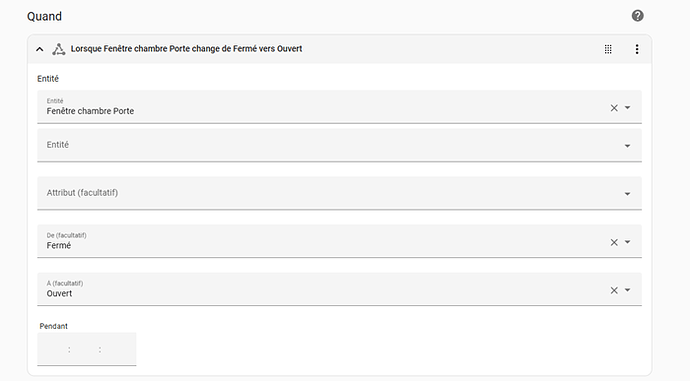This screenshot has height=381, width=690.
Task: Expand the Fenêtre chambre Porte entity dropdown
Action: click(628, 108)
